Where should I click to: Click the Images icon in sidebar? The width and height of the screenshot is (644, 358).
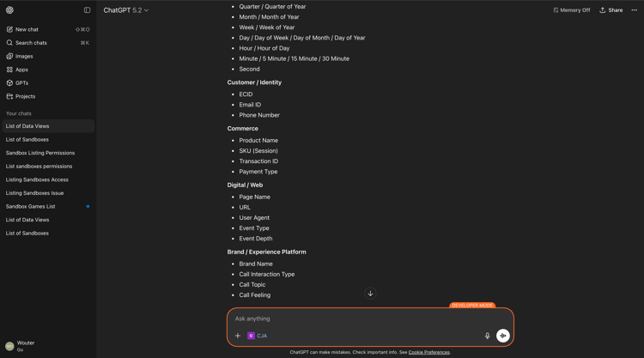click(9, 57)
